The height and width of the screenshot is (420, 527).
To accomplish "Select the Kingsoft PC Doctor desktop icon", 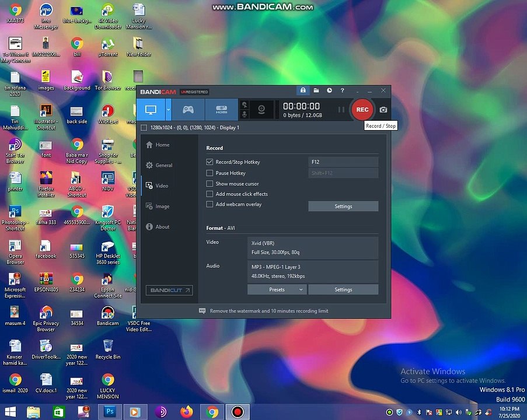I will (108, 218).
